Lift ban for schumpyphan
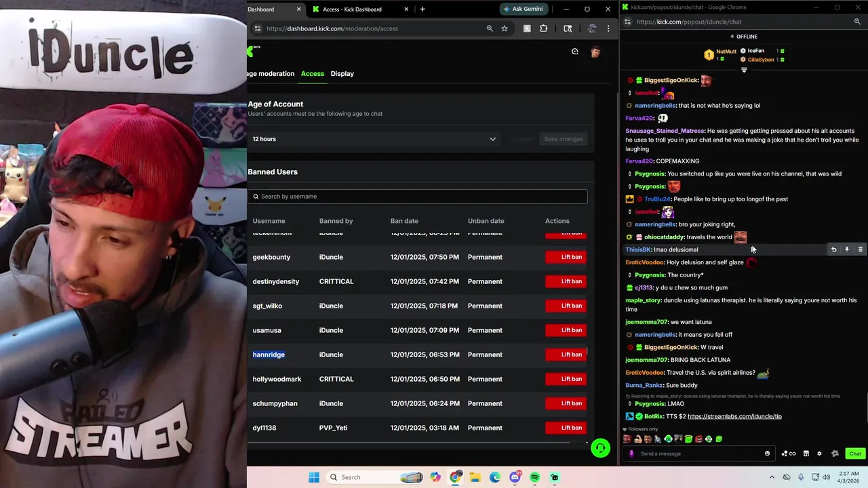Viewport: 868px width, 488px height. [x=566, y=403]
